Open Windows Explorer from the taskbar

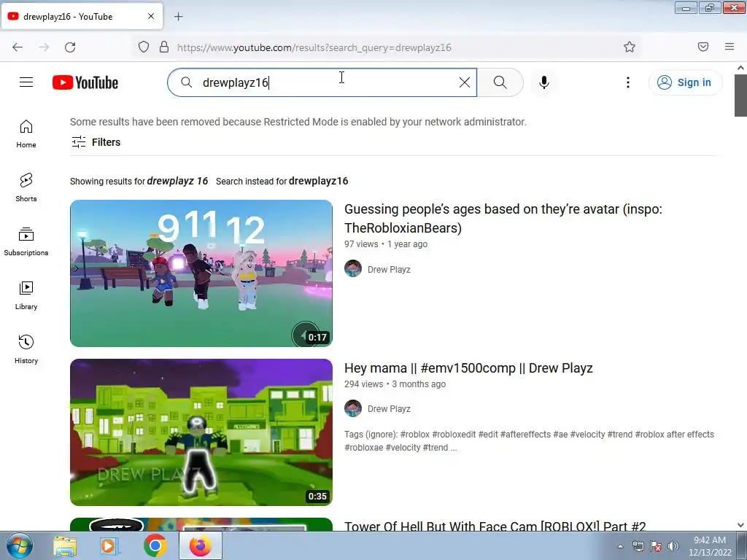pos(65,546)
